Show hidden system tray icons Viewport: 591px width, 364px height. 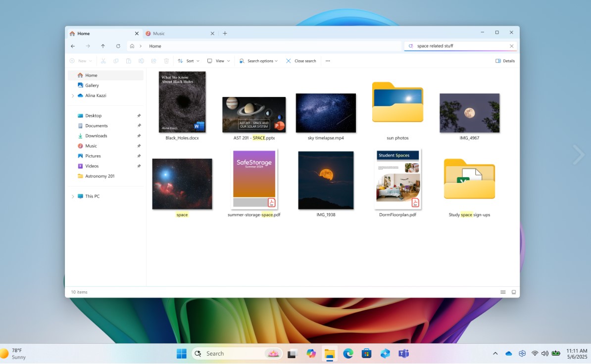pyautogui.click(x=495, y=354)
